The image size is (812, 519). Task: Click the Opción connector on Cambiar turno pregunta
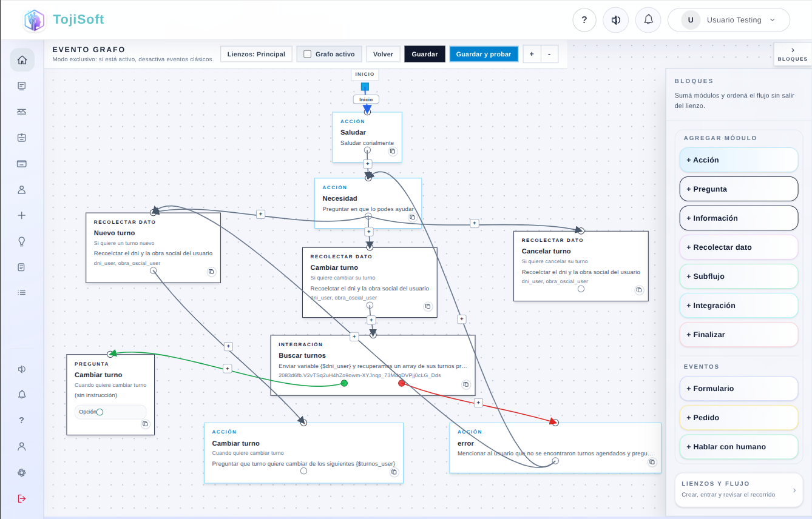(x=100, y=412)
